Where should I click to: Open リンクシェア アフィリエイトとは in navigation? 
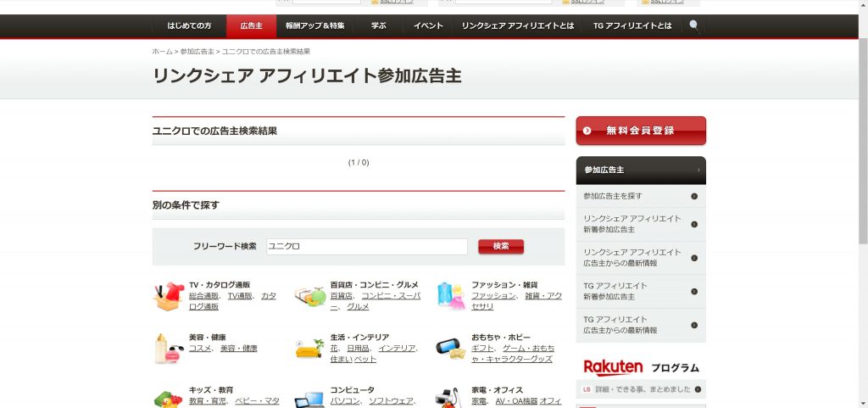518,25
